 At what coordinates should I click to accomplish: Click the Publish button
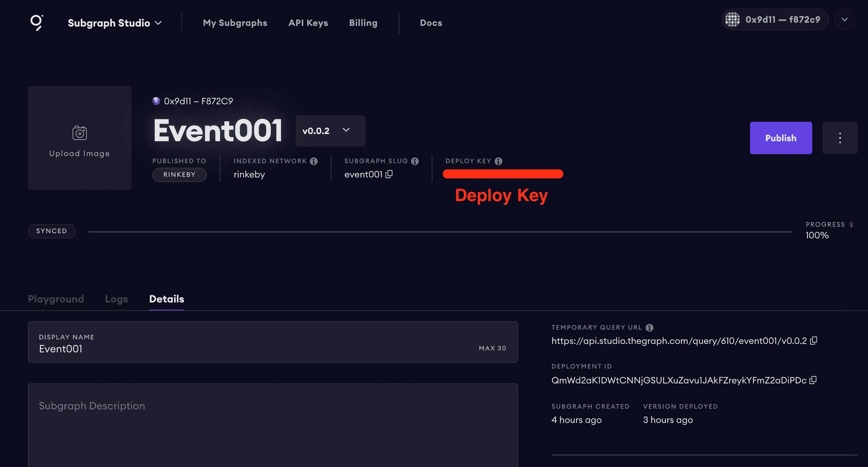coord(780,138)
